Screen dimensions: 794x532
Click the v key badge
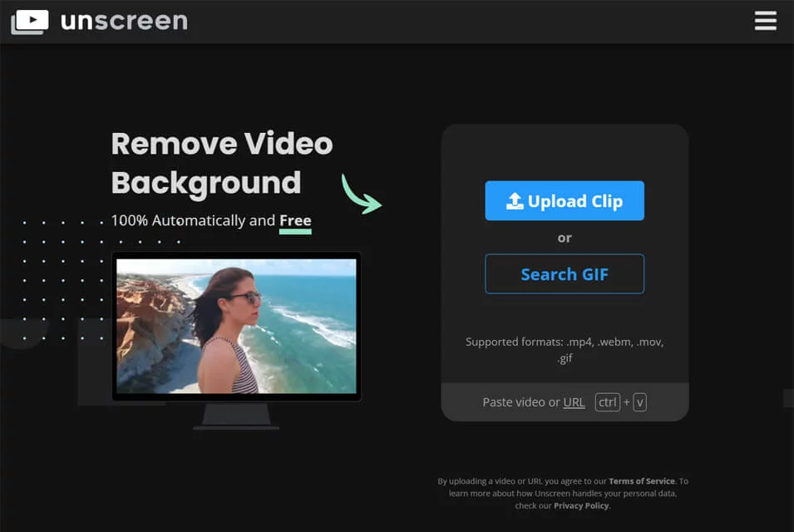click(639, 402)
